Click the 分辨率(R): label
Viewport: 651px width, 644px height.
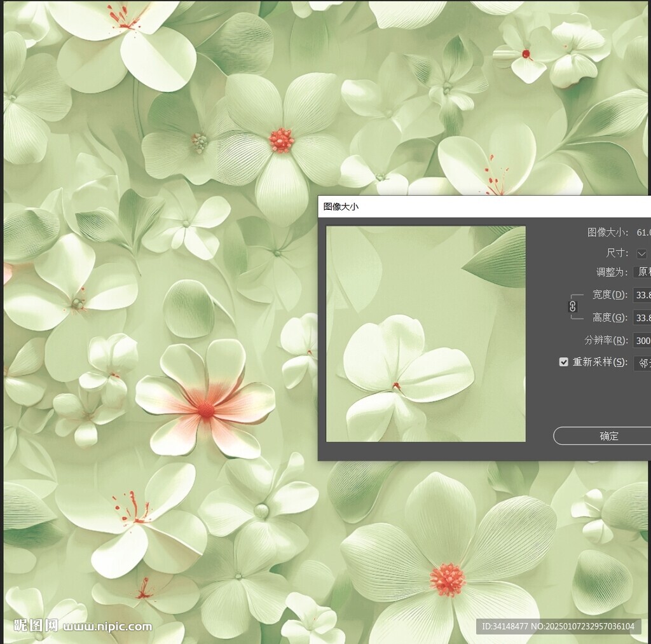(x=606, y=341)
